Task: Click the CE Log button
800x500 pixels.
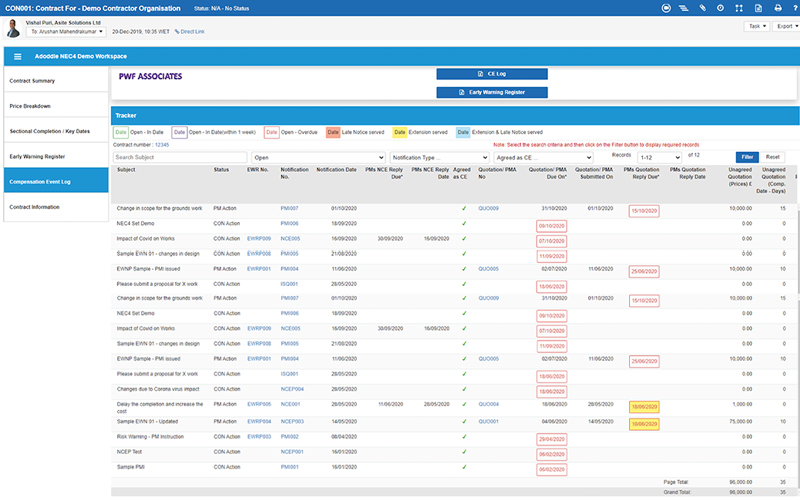Action: [492, 74]
